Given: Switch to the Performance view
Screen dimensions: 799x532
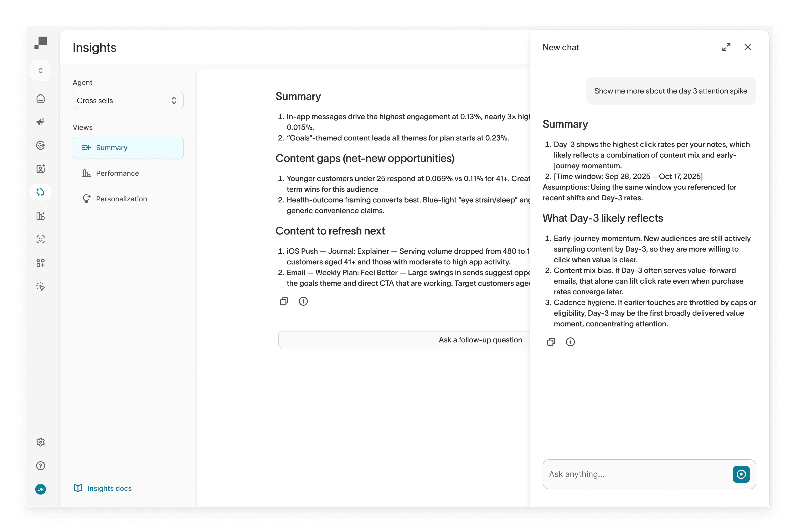Looking at the screenshot, I should pos(117,173).
